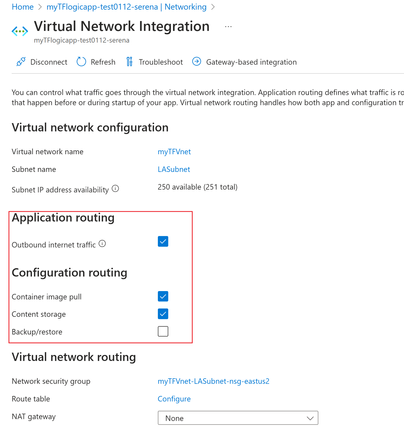Click the Disconnect plug icon
This screenshot has height=443, width=404.
(21, 62)
